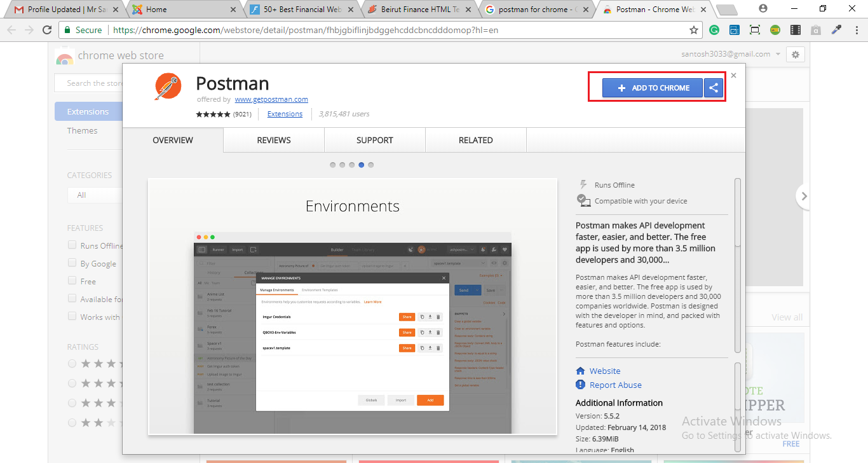Screen dimensions: 868x463
Task: Select the fifth screenshot carousel dot
Action: (x=370, y=165)
